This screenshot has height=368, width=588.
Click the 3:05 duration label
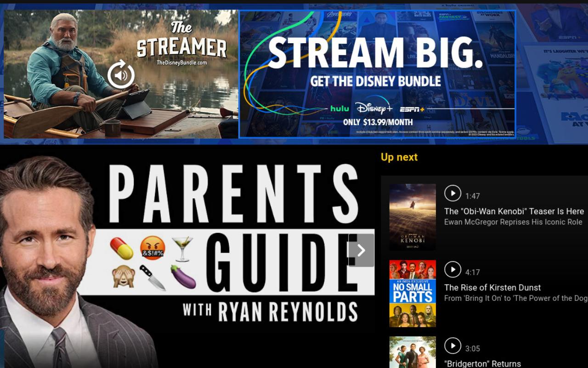(473, 349)
